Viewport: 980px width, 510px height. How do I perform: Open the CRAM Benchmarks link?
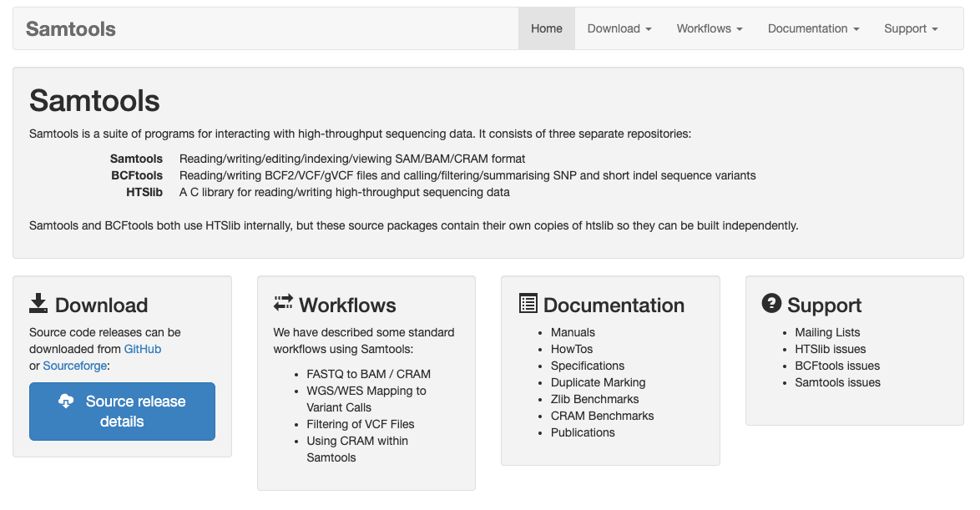[x=602, y=416]
